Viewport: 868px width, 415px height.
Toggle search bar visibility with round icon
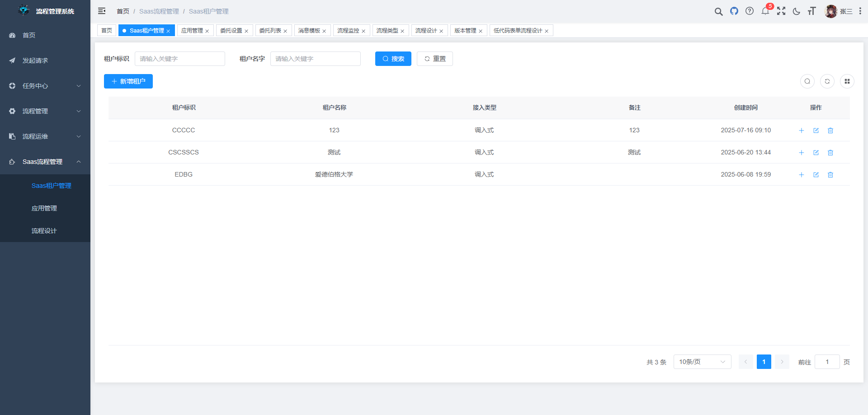point(807,81)
